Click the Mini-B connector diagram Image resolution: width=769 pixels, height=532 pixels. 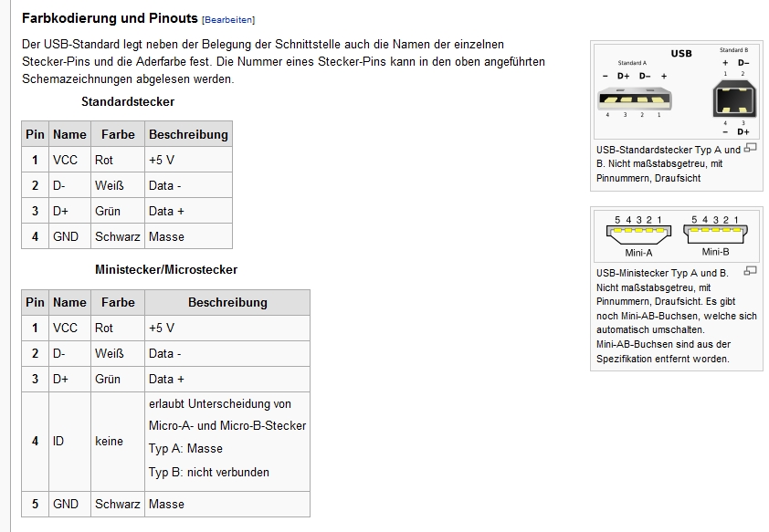(715, 236)
